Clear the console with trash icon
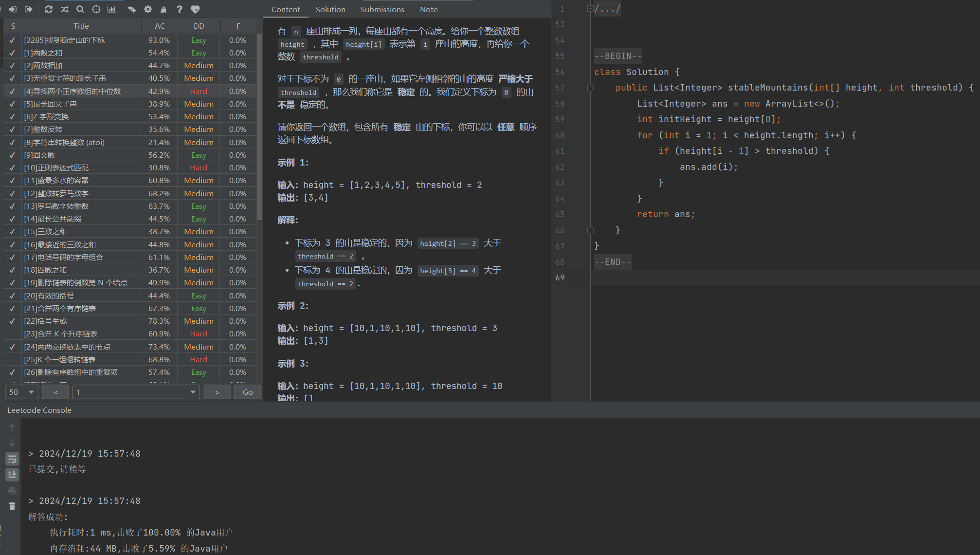Image resolution: width=980 pixels, height=555 pixels. (12, 506)
